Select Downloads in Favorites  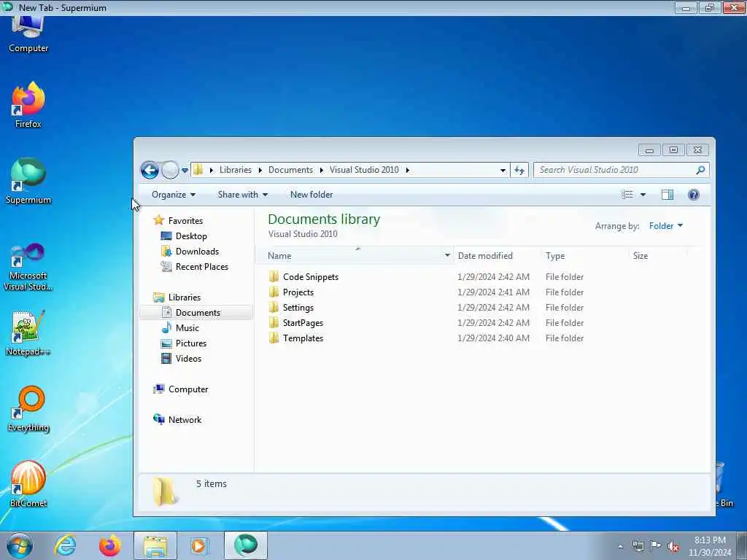197,251
